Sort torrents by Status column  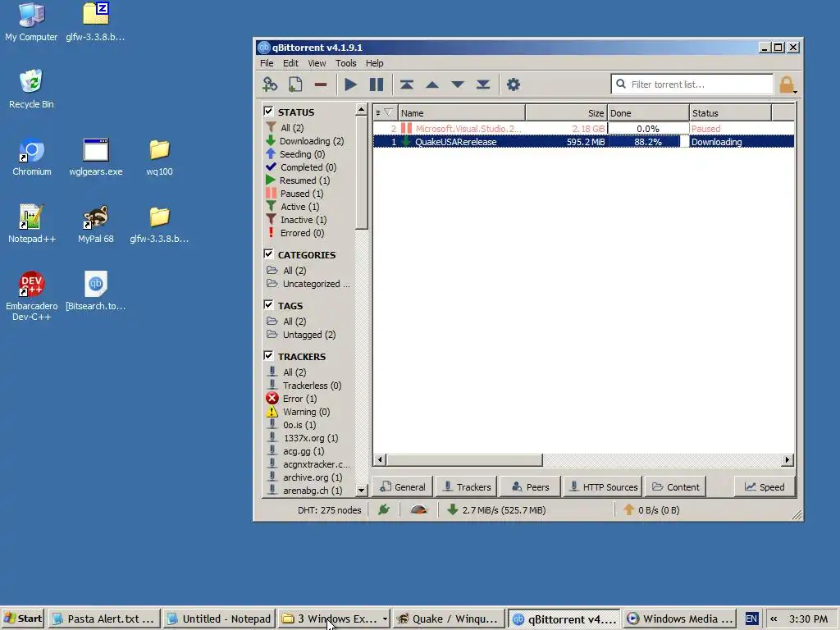[x=731, y=113]
